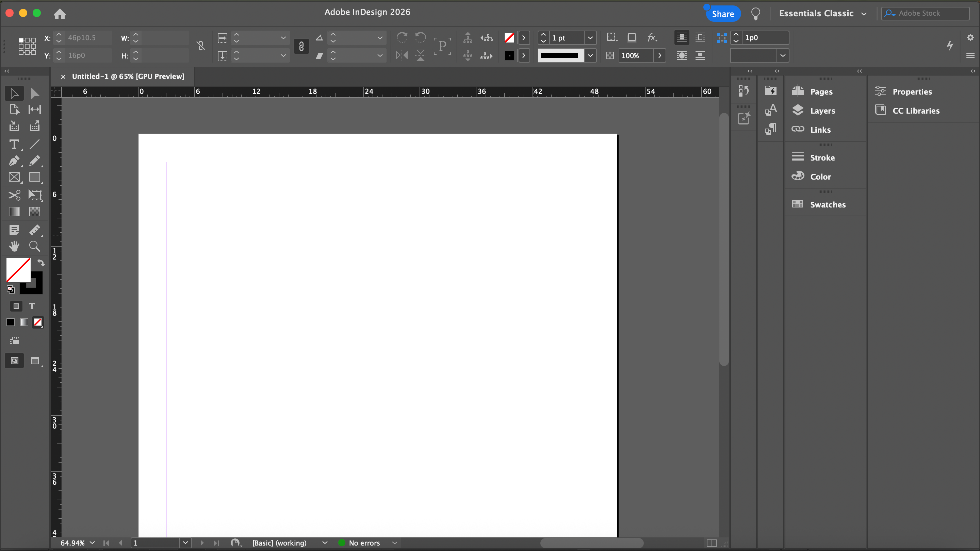Open the Untitled-1 document tab

(128, 77)
